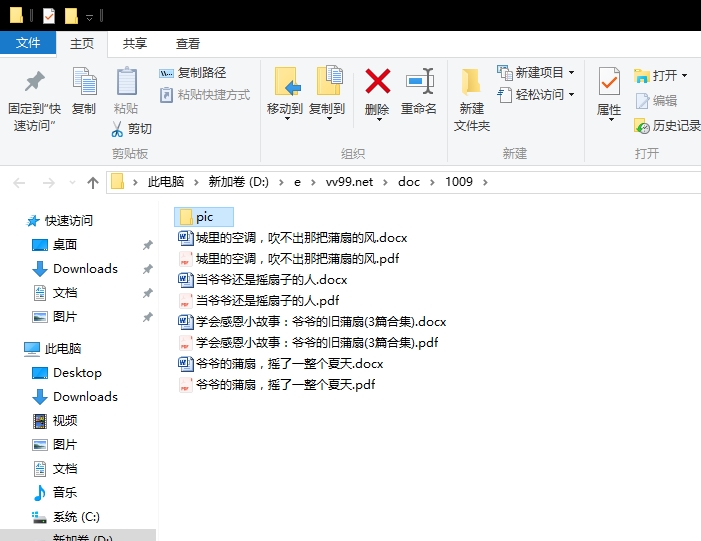The height and width of the screenshot is (541, 701).
Task: Open Easy access (轻松访问) dropdown
Action: (x=536, y=95)
